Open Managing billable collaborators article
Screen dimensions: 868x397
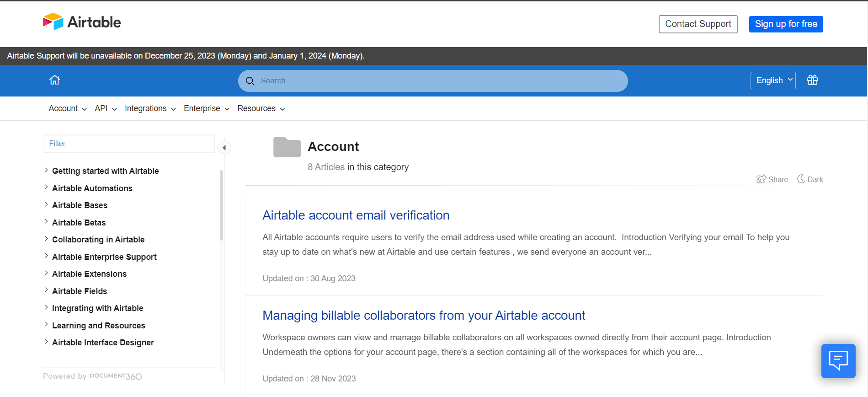(x=424, y=316)
